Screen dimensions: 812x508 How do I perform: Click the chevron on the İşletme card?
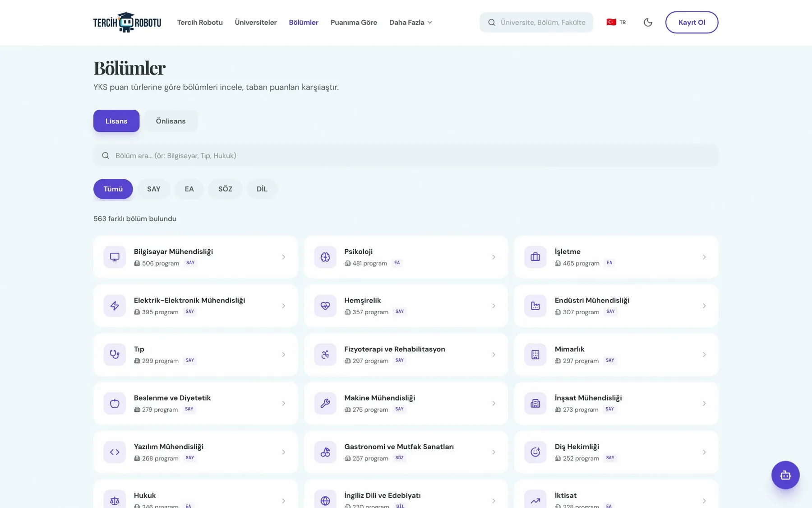click(x=704, y=257)
